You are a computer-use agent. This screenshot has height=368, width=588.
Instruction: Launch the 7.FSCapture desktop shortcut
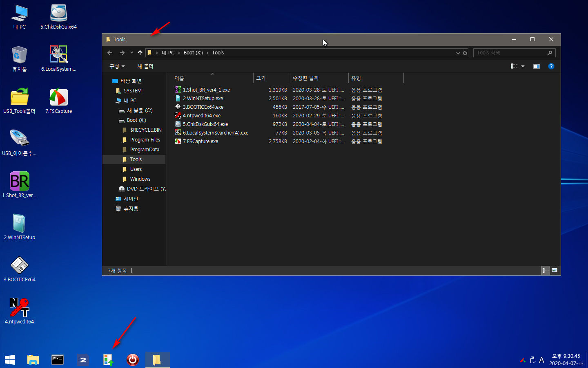click(x=58, y=101)
